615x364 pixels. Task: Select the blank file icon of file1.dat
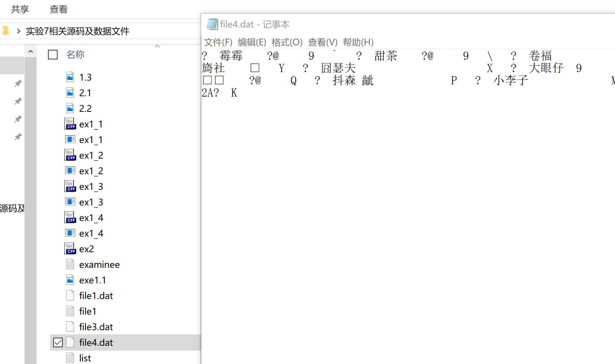pos(70,296)
